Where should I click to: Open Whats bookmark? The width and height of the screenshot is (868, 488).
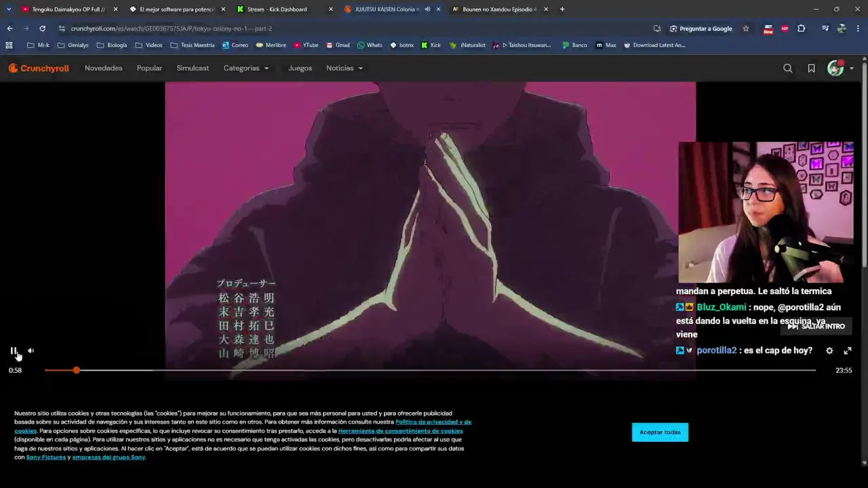point(370,45)
